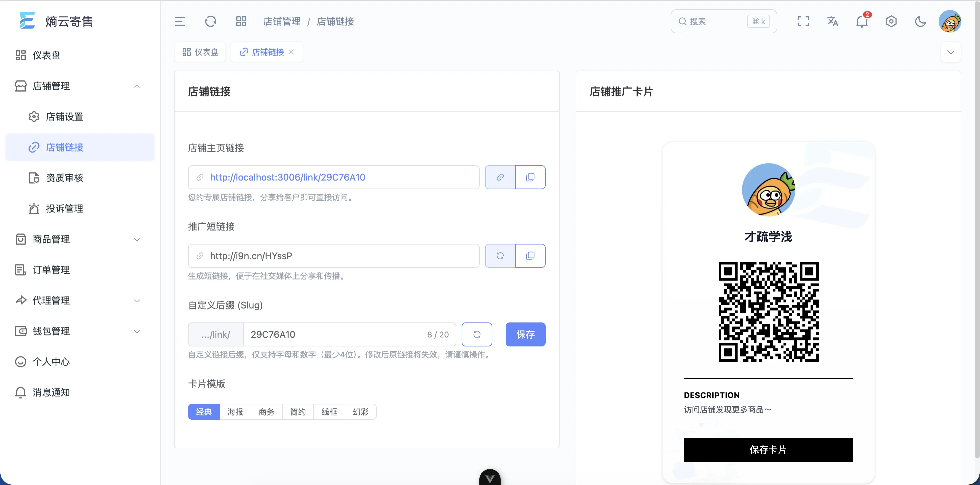
Task: Click the 保存 button to save slug
Action: (x=525, y=334)
